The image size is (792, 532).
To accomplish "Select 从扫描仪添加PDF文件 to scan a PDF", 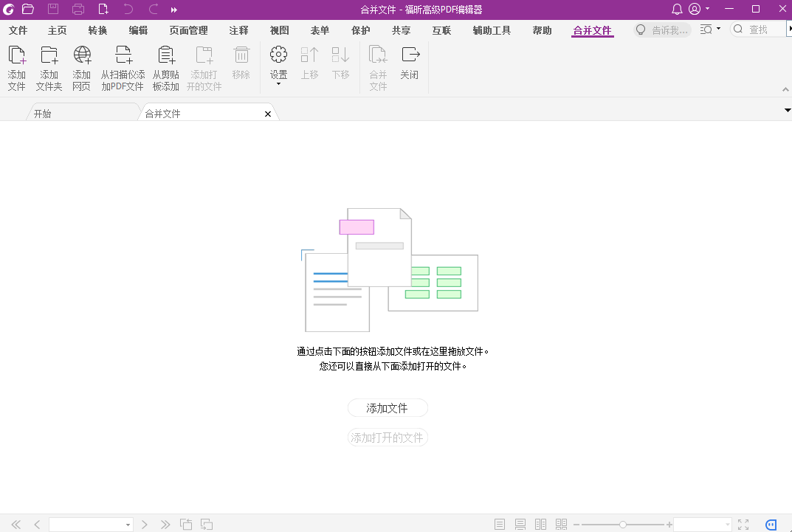I will [x=122, y=67].
